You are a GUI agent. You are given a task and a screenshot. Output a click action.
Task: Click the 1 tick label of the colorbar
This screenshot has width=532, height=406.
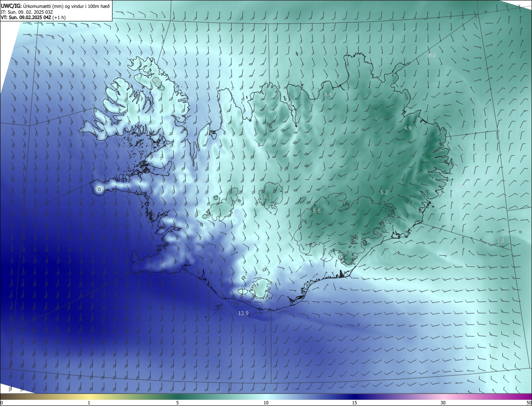89,403
